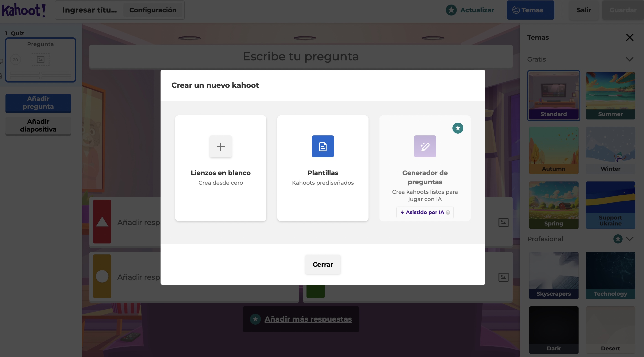Viewport: 644px width, 357px height.
Task: Click the first Añadir respuesta field
Action: (138, 222)
